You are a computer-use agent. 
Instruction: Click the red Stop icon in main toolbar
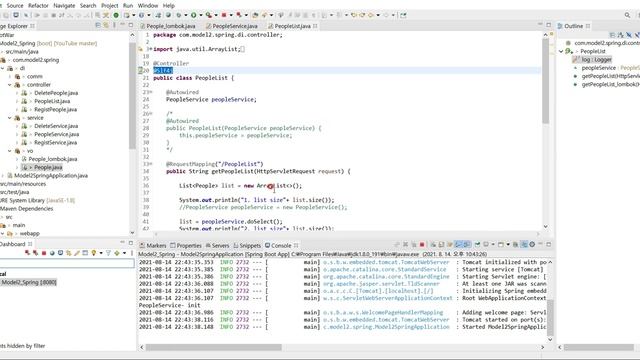pyautogui.click(x=224, y=15)
